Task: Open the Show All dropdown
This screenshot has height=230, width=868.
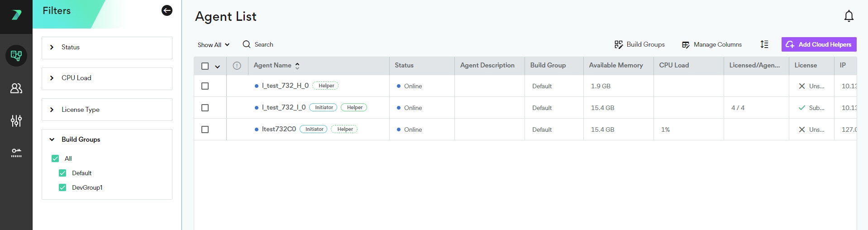Action: pos(213,45)
